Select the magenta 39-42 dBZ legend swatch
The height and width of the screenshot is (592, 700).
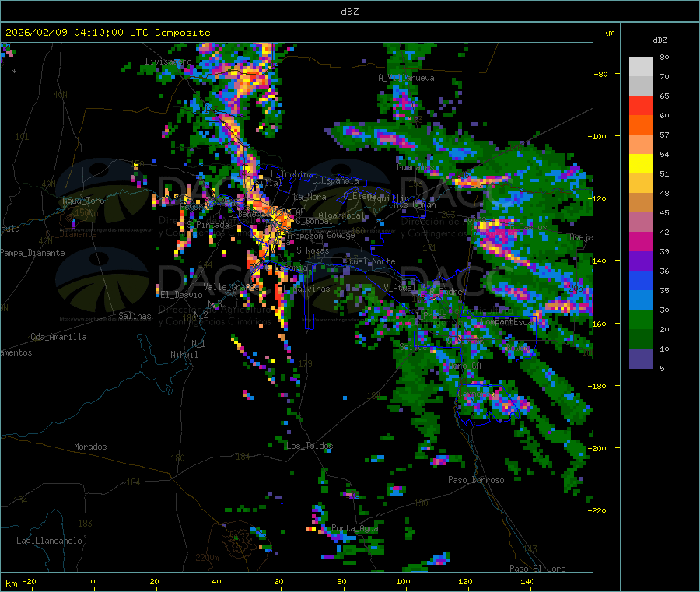click(641, 241)
